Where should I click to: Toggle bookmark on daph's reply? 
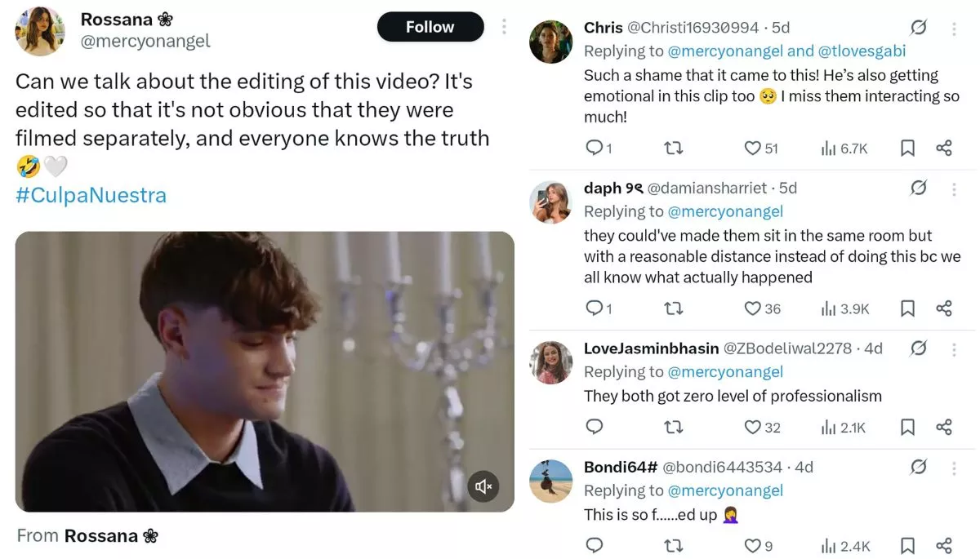point(907,308)
